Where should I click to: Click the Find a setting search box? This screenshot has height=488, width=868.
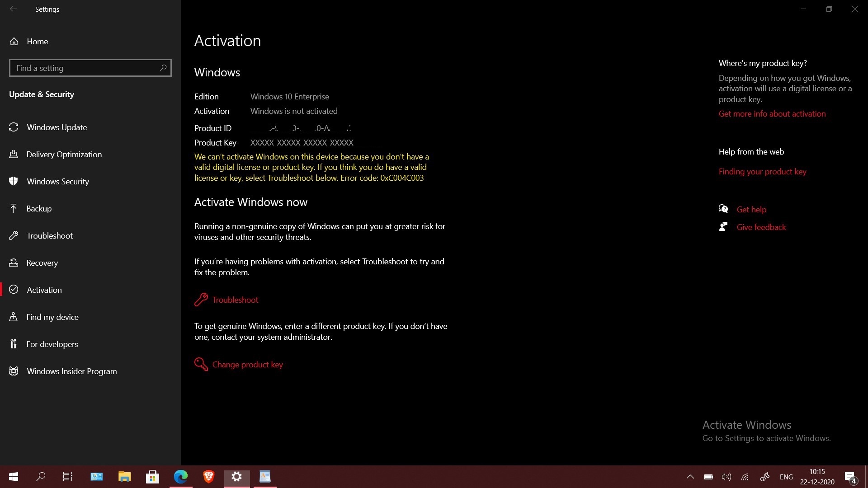point(90,68)
